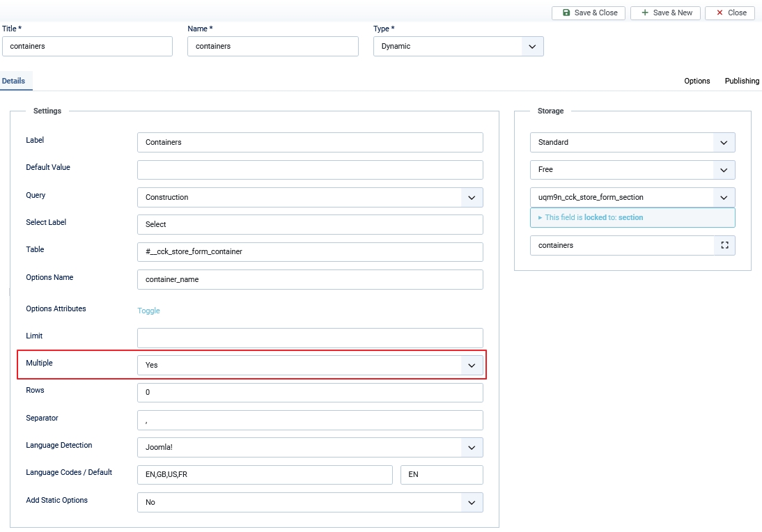Click into the Title input field
The width and height of the screenshot is (762, 532).
[x=87, y=47]
